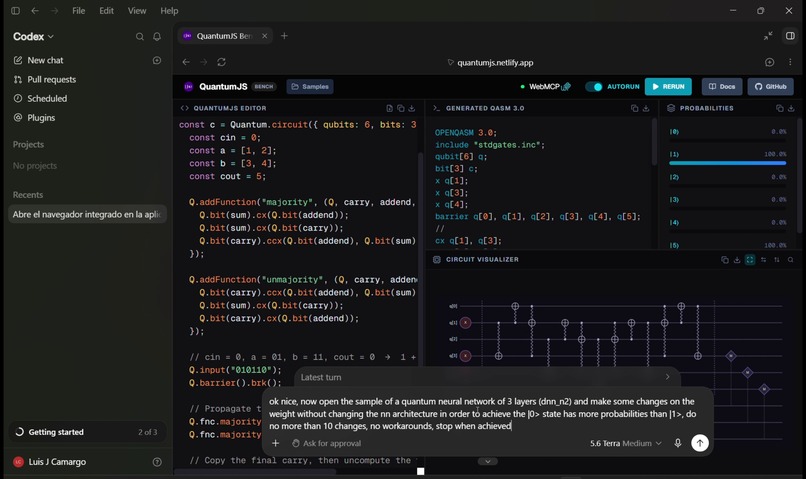The image size is (806, 479).
Task: Open the Help menu
Action: (x=169, y=10)
